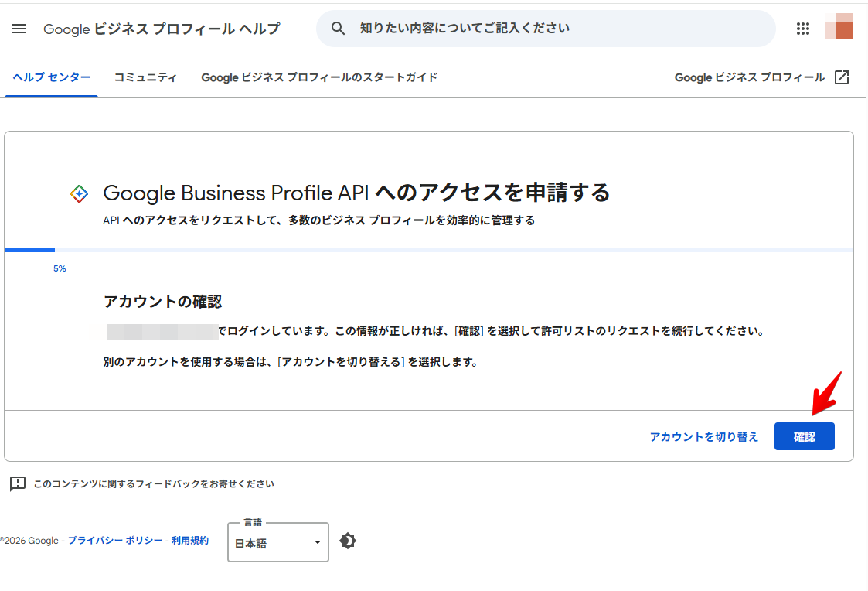
Task: Open the プライバシー ポリシー link
Action: pos(115,541)
